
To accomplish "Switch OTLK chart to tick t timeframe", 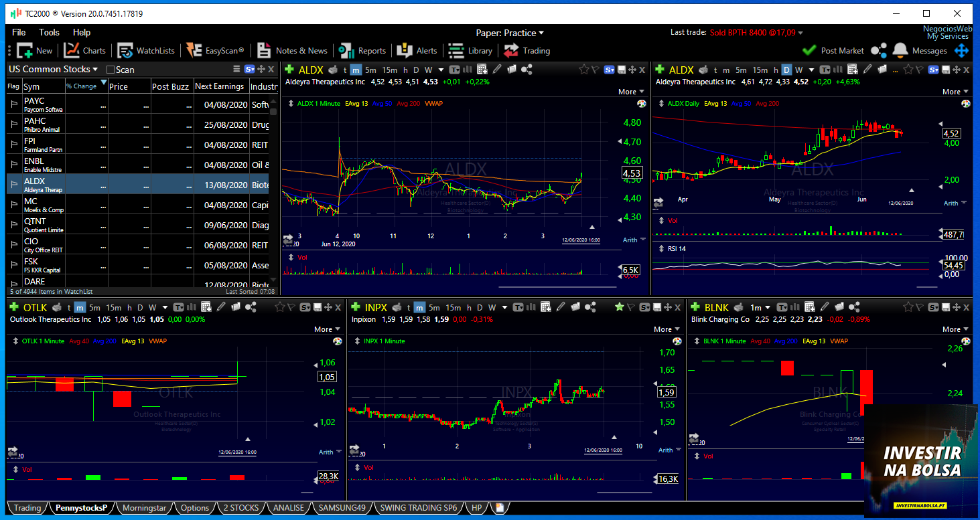I will [x=69, y=307].
